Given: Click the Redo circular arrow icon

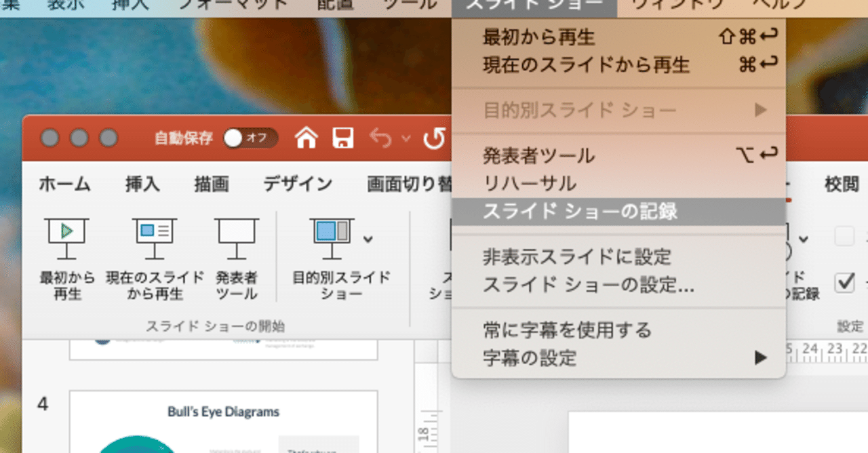Looking at the screenshot, I should click(434, 138).
